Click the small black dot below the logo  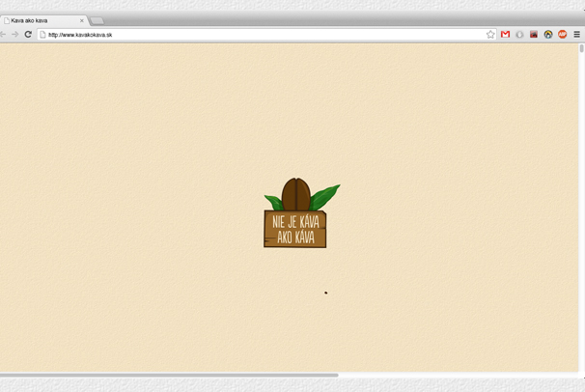pos(325,293)
